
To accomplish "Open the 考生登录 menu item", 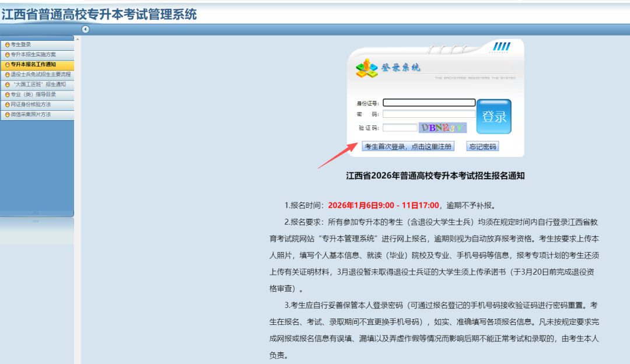I will 21,44.
